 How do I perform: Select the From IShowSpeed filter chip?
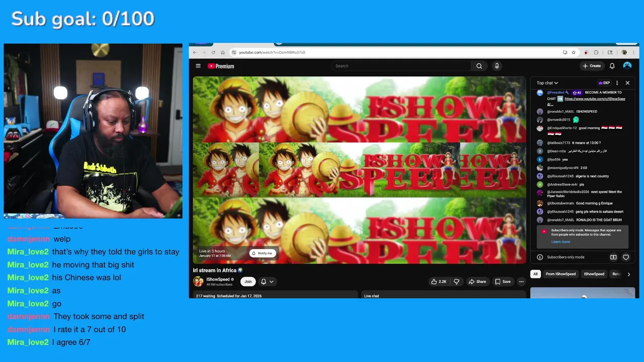(560, 274)
